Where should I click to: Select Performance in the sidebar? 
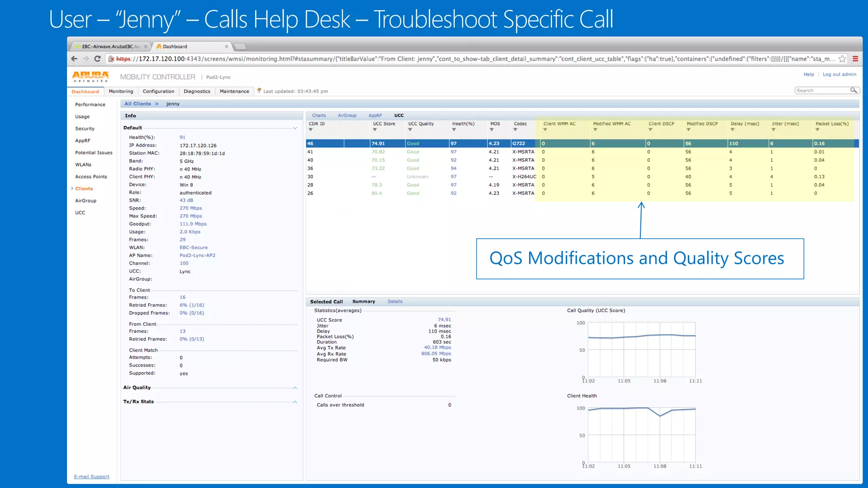(90, 105)
